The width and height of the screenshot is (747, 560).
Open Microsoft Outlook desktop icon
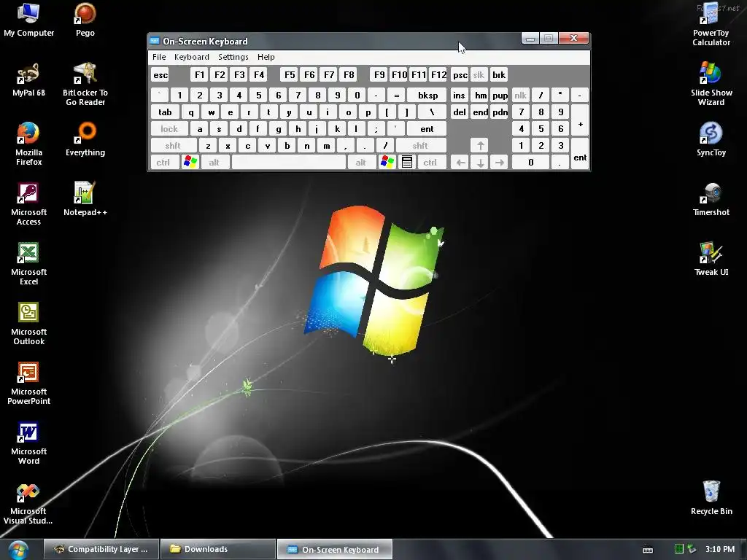click(x=28, y=324)
